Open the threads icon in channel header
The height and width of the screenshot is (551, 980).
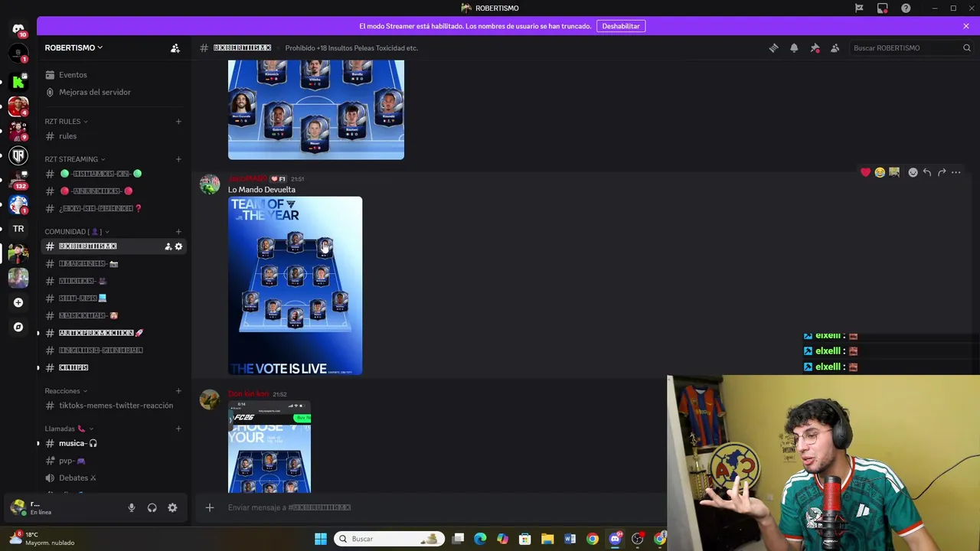point(773,48)
